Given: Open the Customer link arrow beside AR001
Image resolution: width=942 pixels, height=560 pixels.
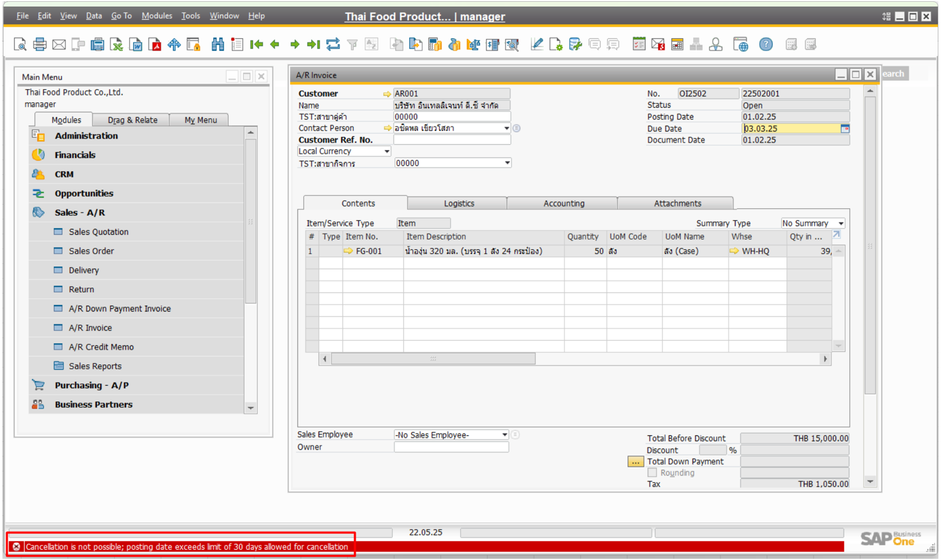Looking at the screenshot, I should (387, 94).
